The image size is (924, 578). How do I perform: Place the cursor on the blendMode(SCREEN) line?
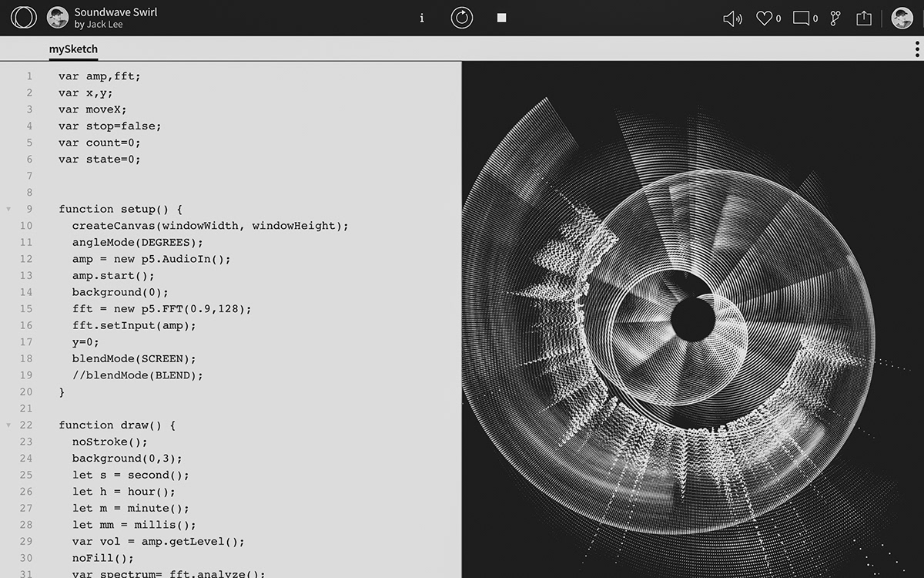[x=134, y=358]
